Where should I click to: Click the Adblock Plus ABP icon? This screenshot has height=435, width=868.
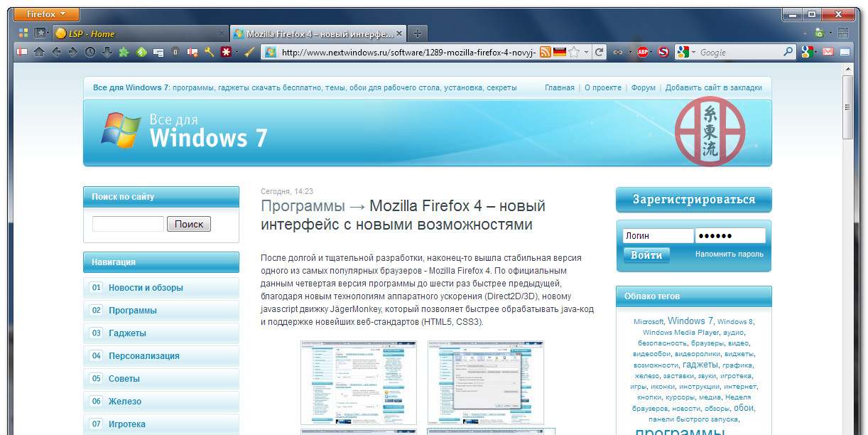643,52
